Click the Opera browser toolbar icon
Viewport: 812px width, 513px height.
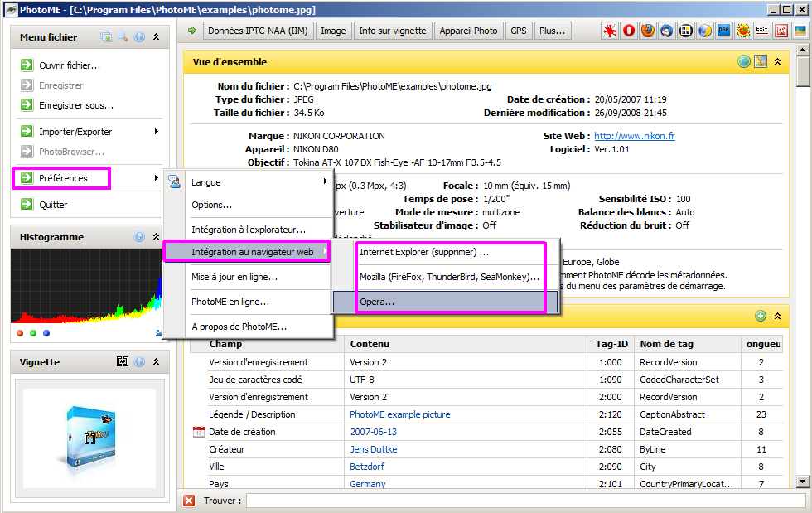click(x=629, y=31)
